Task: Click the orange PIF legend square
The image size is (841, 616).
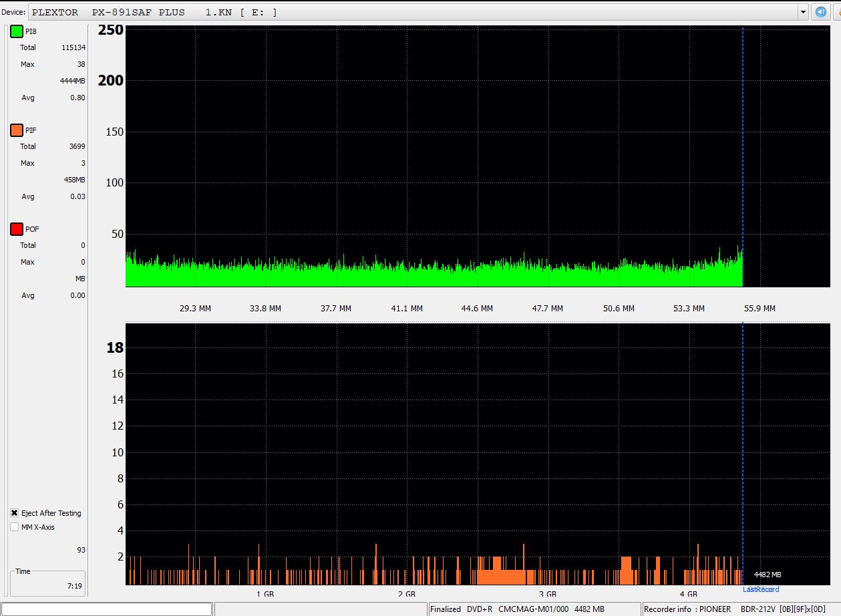Action: click(17, 130)
